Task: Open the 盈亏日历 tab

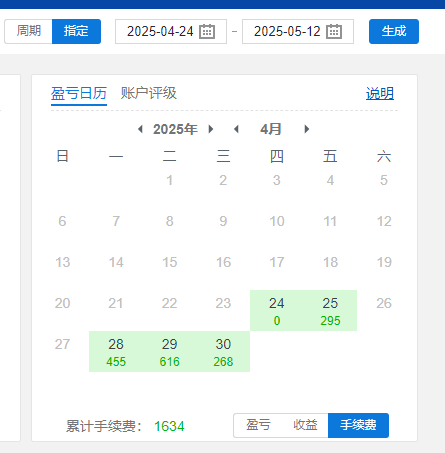Action: (x=79, y=93)
